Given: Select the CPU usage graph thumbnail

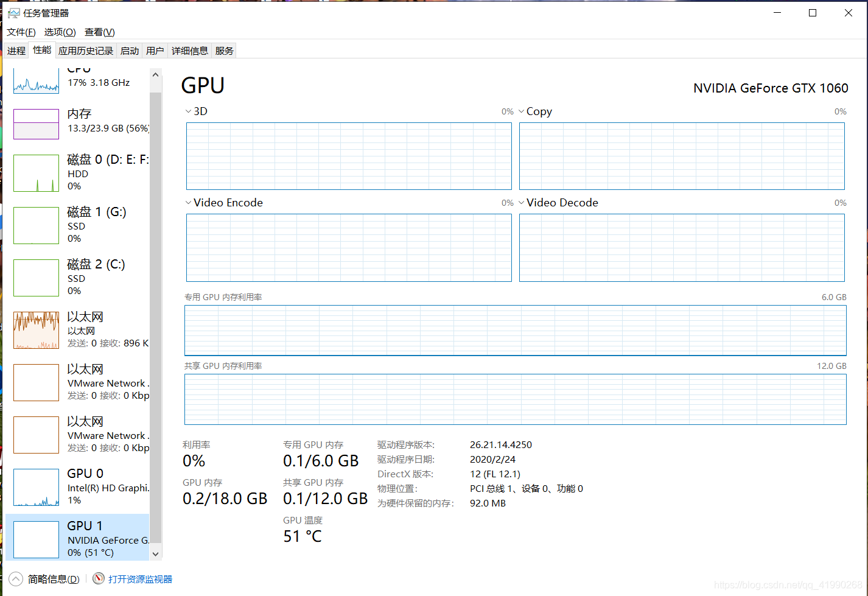Looking at the screenshot, I should pyautogui.click(x=37, y=81).
